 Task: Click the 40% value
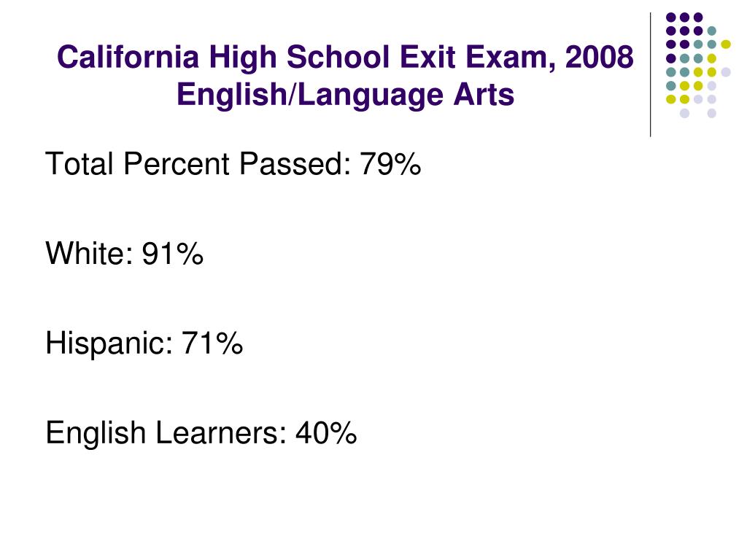coord(326,433)
